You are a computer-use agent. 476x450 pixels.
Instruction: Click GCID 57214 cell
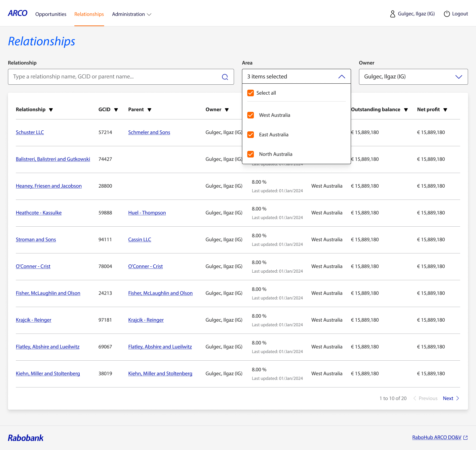pyautogui.click(x=105, y=132)
